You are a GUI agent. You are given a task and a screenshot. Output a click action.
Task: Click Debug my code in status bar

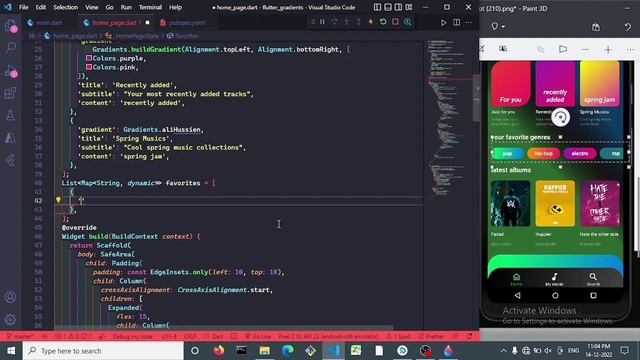pyautogui.click(x=133, y=336)
